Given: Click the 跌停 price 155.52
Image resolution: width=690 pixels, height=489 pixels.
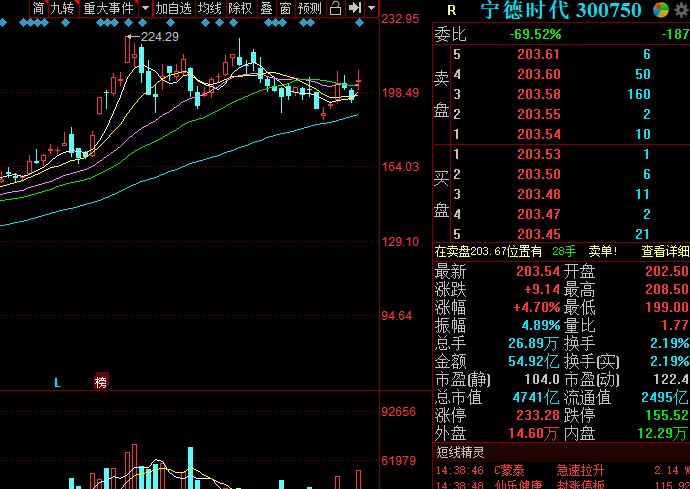Looking at the screenshot, I should [x=667, y=415].
